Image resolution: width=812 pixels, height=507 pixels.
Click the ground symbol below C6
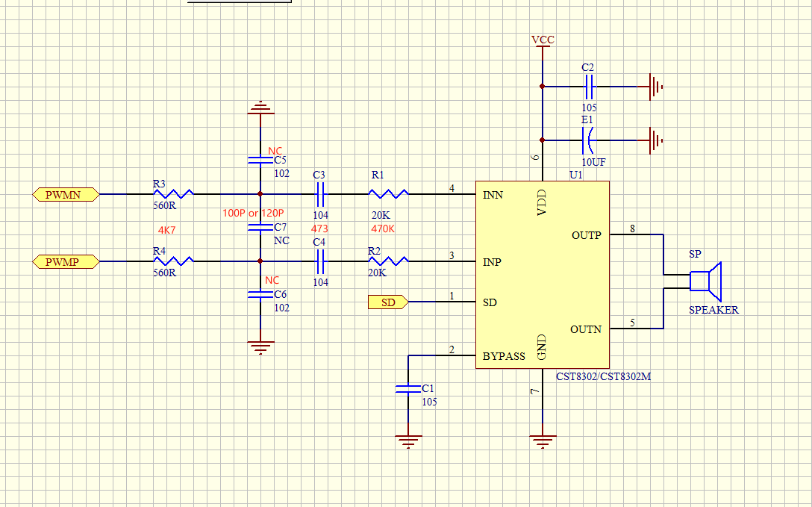tap(260, 347)
